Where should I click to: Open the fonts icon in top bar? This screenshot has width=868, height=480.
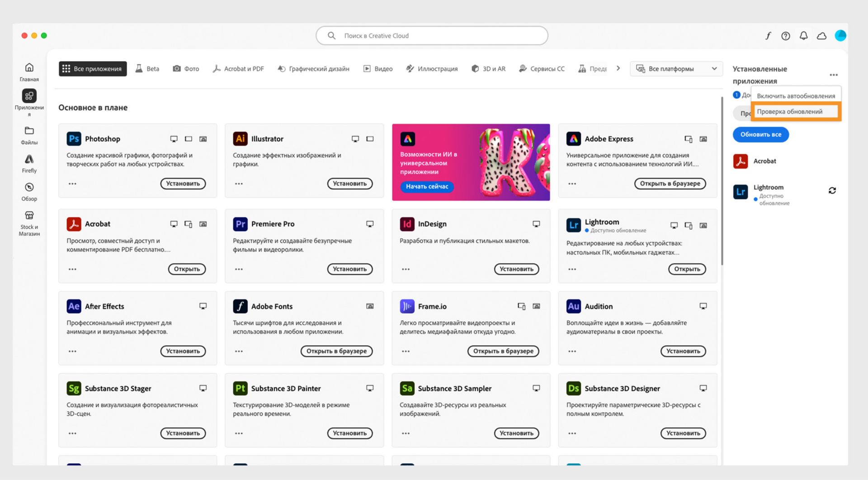point(768,36)
